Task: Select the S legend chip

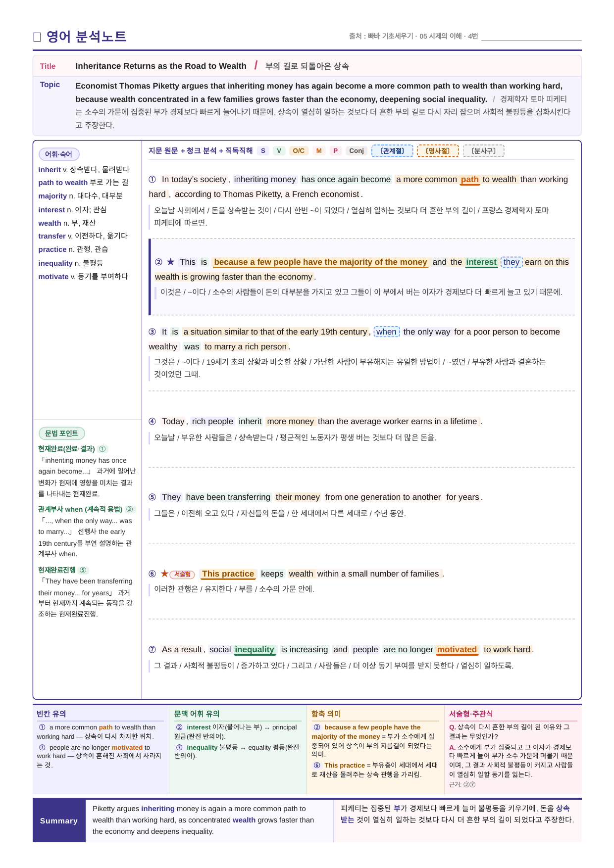Action: 263,151
